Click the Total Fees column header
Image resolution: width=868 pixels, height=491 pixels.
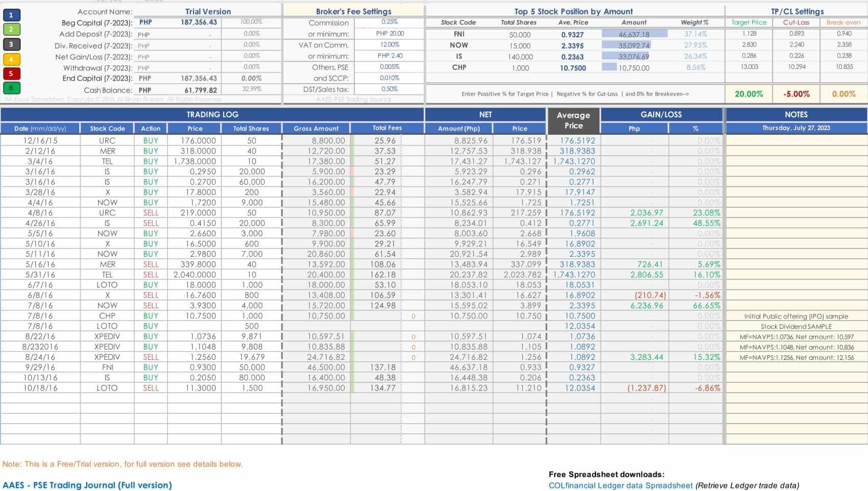tap(387, 129)
